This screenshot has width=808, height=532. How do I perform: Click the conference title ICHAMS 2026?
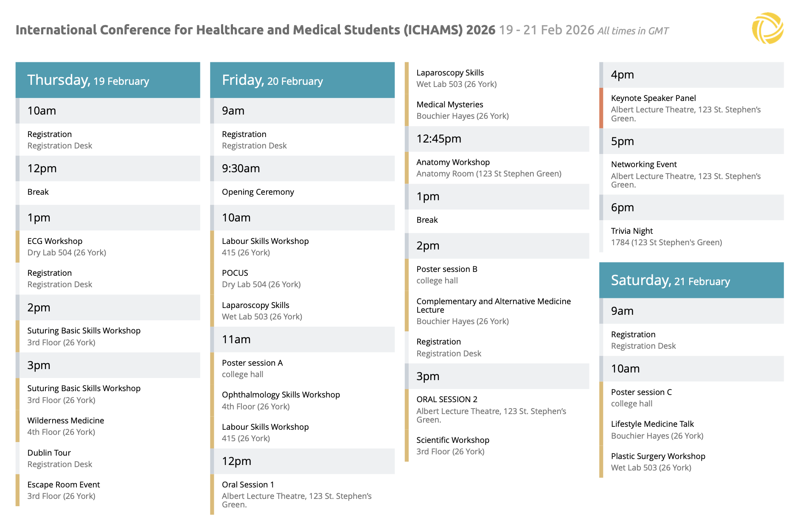click(x=255, y=30)
